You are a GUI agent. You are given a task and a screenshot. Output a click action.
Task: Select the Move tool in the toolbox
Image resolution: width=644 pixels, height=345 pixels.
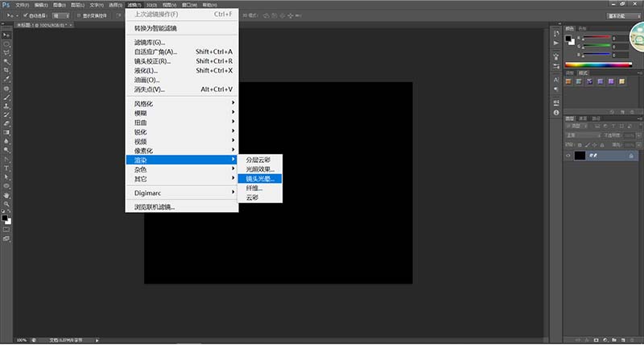6,35
